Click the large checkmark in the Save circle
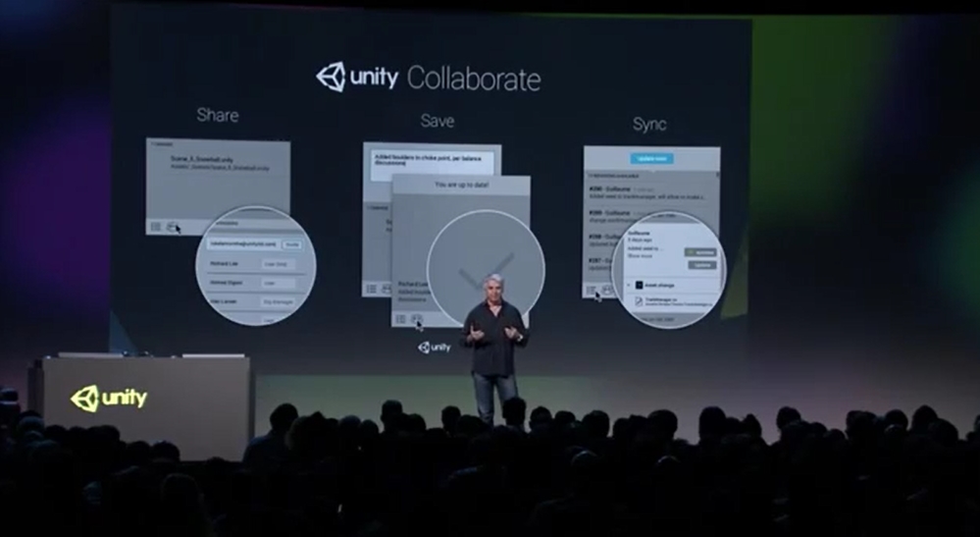Screen dimensions: 980x537 pyautogui.click(x=487, y=271)
